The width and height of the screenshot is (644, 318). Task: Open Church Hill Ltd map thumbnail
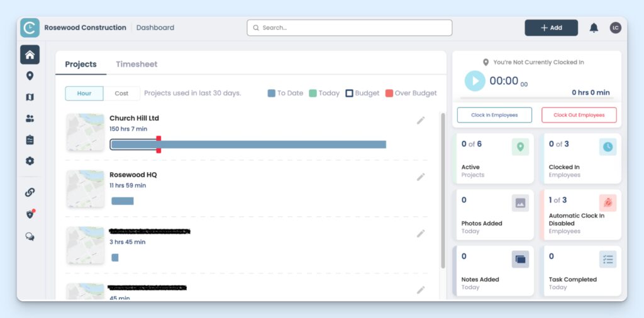86,132
